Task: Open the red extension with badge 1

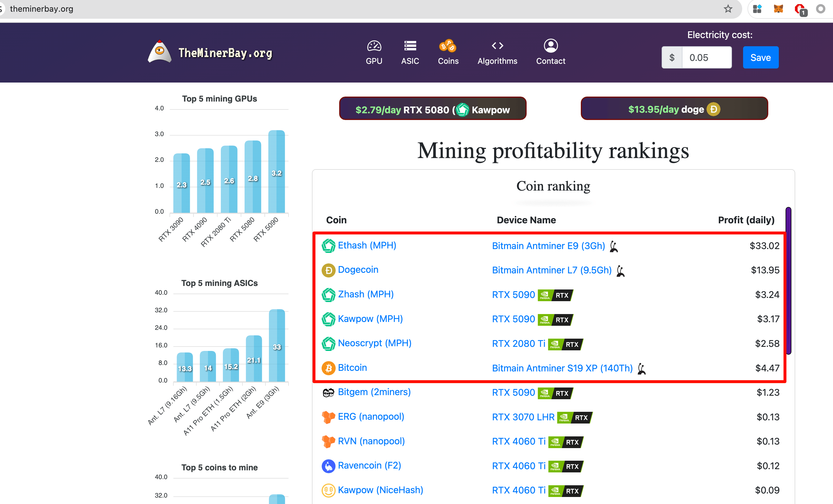Action: coord(800,9)
